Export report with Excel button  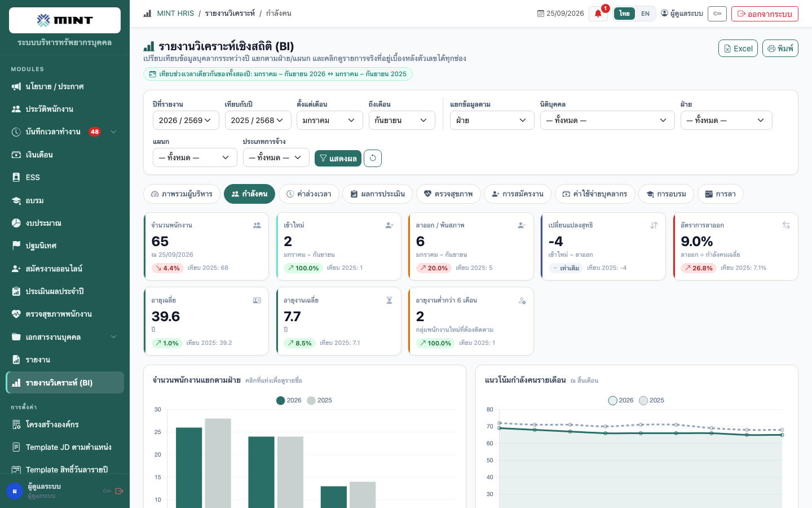pyautogui.click(x=738, y=49)
